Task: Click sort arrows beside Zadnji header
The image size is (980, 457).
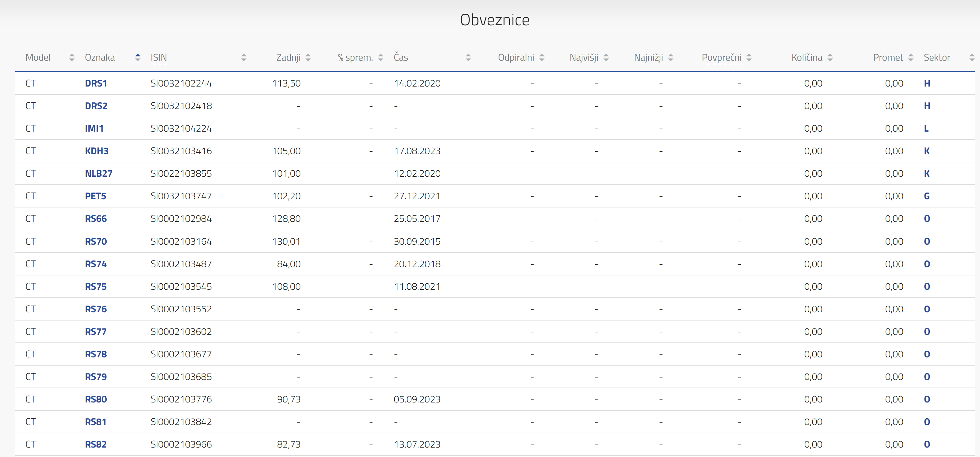Action: click(x=308, y=58)
